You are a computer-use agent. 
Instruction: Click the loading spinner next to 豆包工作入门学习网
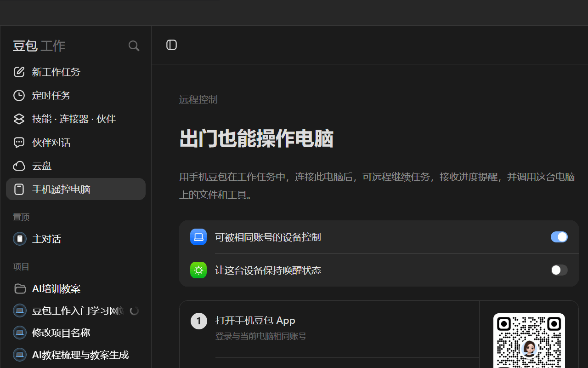tap(134, 311)
